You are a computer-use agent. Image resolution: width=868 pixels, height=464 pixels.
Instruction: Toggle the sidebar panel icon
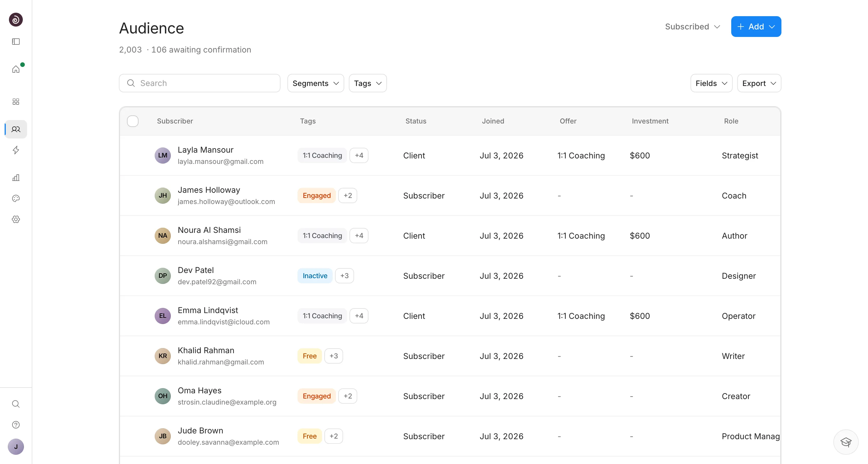coord(16,42)
